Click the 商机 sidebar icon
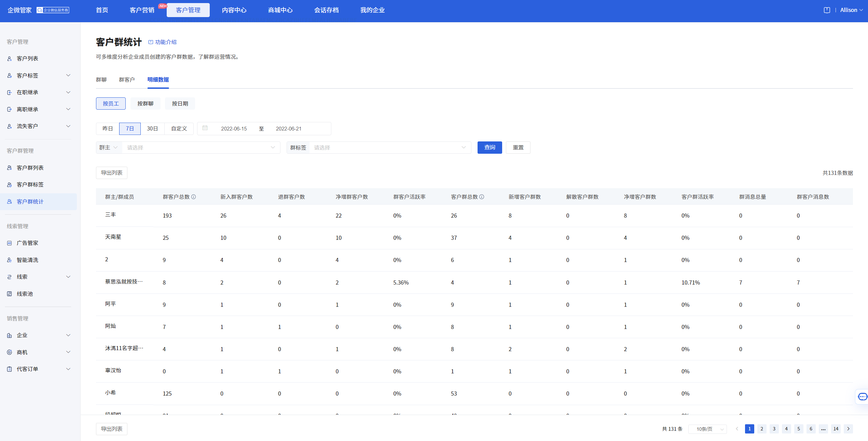 [x=10, y=352]
